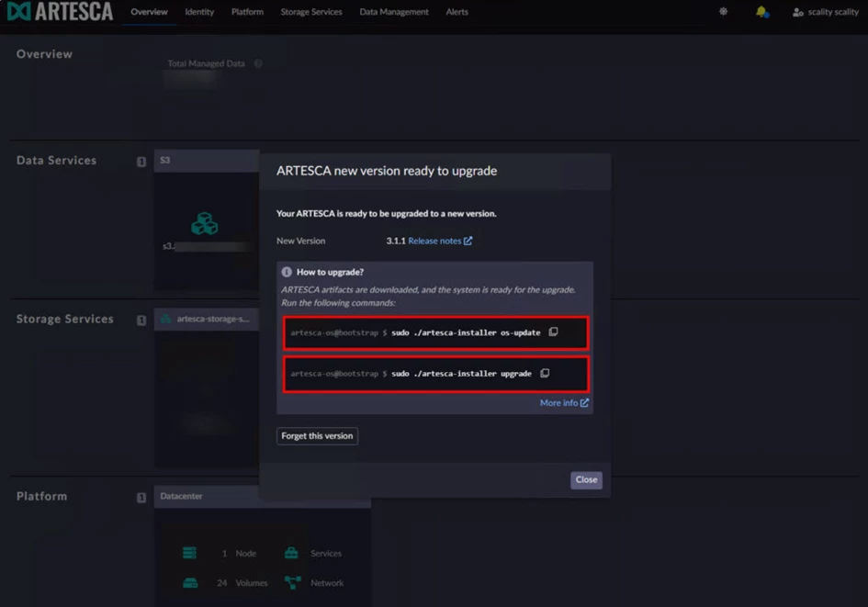Open the 1 Node entry

pyautogui.click(x=239, y=554)
